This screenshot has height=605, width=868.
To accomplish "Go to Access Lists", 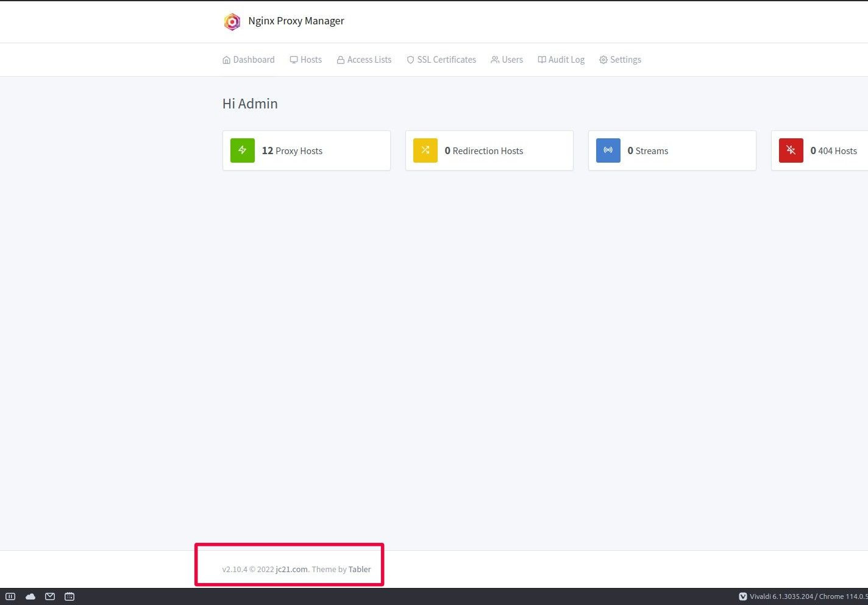I will click(364, 60).
